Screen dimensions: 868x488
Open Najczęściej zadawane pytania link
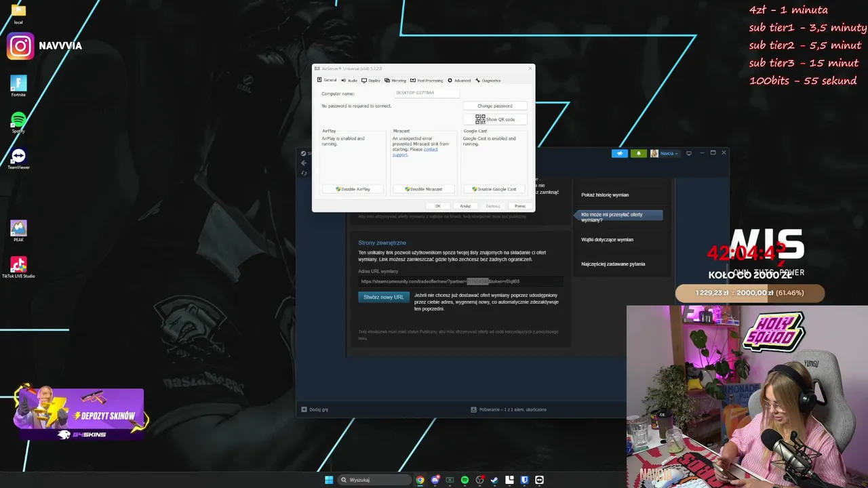coord(613,264)
